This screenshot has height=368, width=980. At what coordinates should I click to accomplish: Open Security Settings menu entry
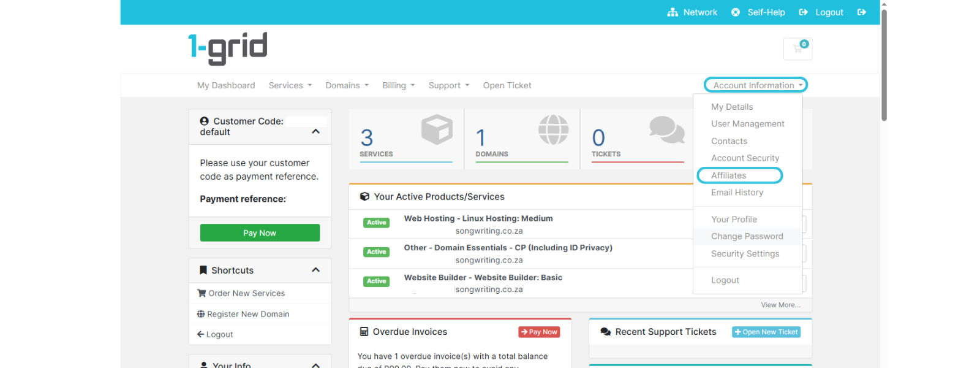745,254
